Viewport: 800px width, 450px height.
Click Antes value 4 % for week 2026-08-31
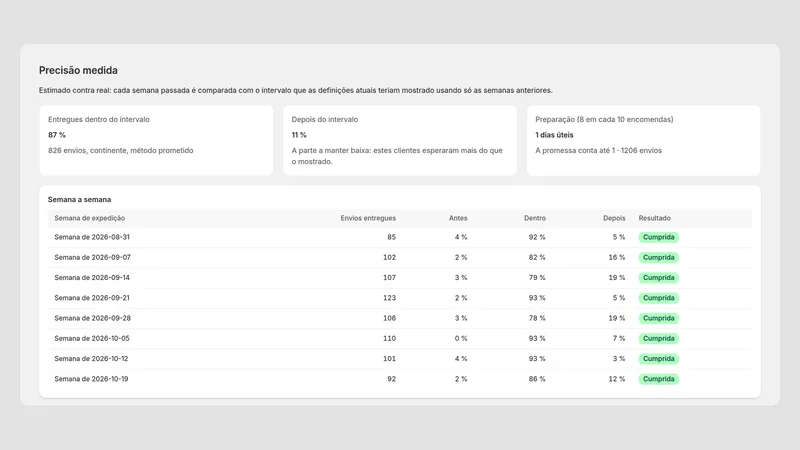tap(461, 237)
